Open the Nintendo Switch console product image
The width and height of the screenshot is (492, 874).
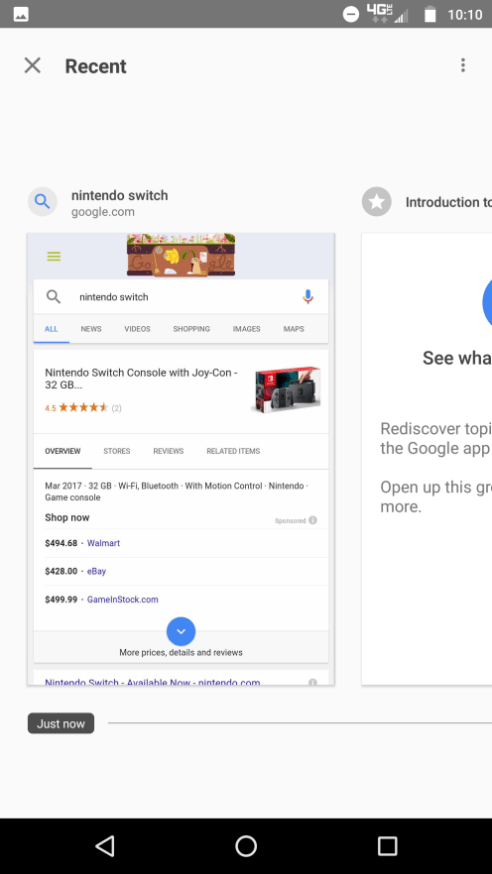point(286,389)
